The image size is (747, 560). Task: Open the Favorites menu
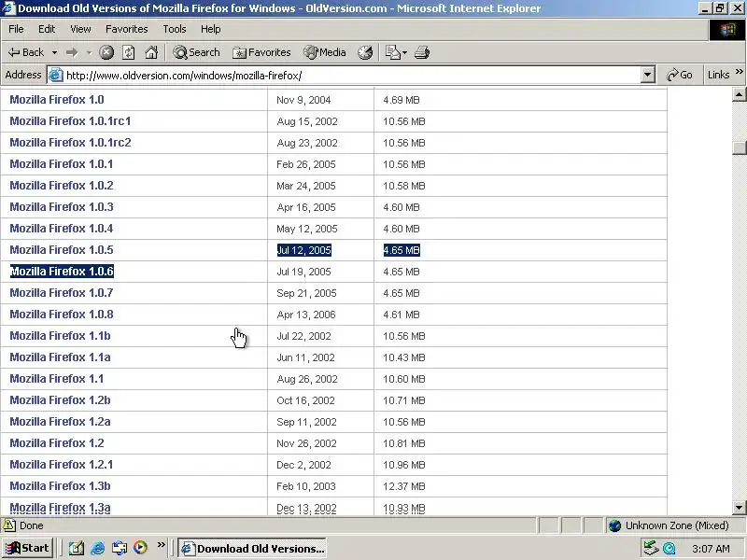point(127,29)
